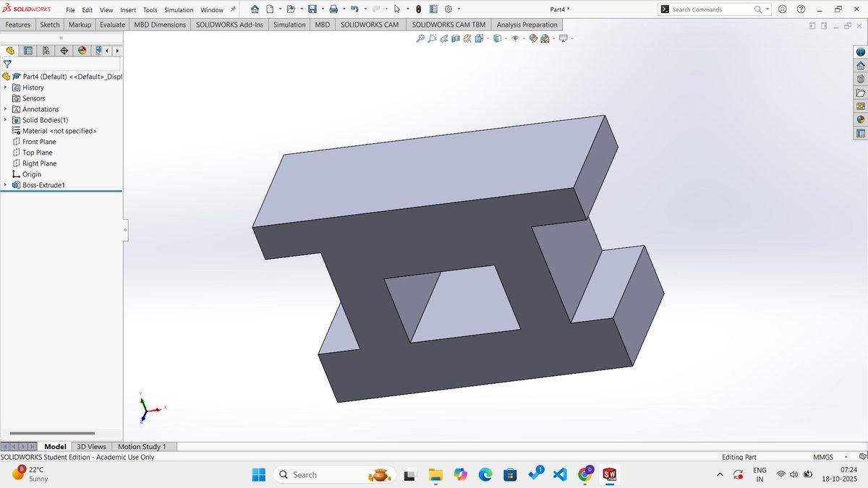Open the View Orientation cube icon

pyautogui.click(x=479, y=38)
